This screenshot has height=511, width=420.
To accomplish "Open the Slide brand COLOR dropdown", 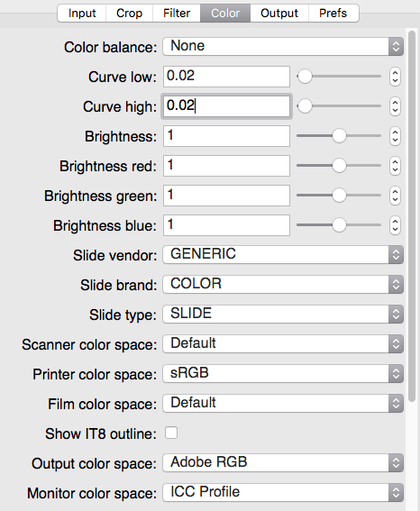I will pos(283,284).
